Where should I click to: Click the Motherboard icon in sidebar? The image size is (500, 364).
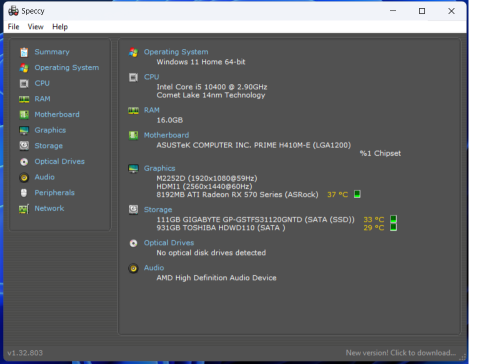(24, 115)
